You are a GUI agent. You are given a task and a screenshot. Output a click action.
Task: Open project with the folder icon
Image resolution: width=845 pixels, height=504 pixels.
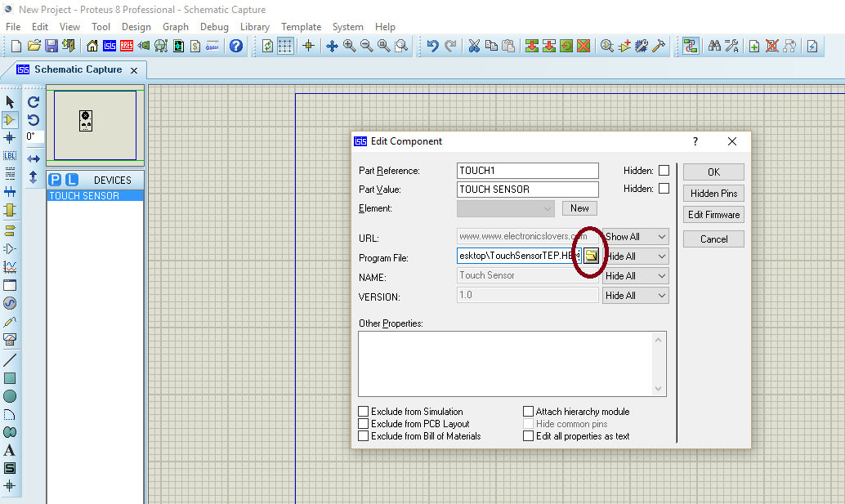click(x=34, y=47)
